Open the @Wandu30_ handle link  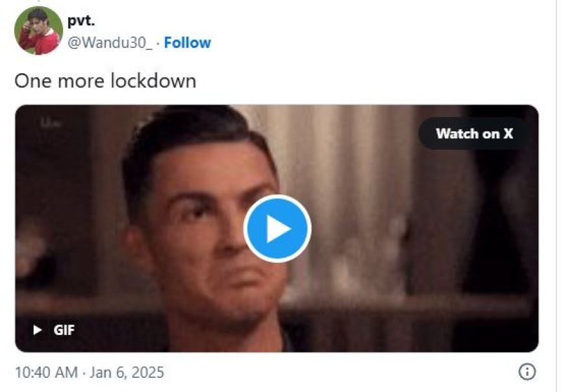coord(110,43)
